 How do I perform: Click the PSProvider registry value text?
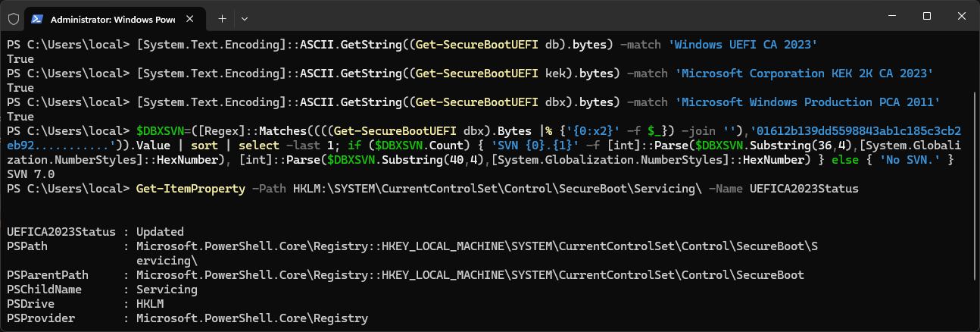coord(251,318)
